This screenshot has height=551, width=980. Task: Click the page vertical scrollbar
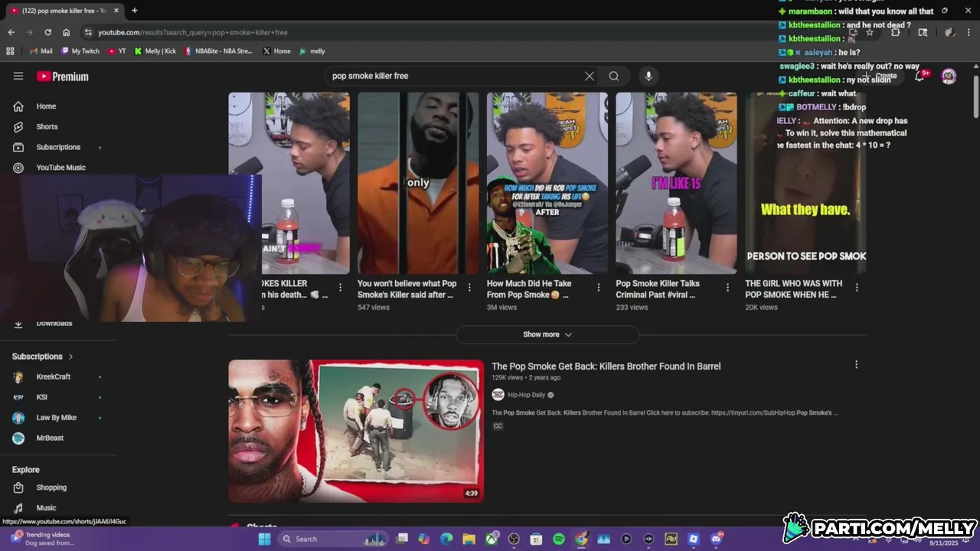[x=975, y=96]
